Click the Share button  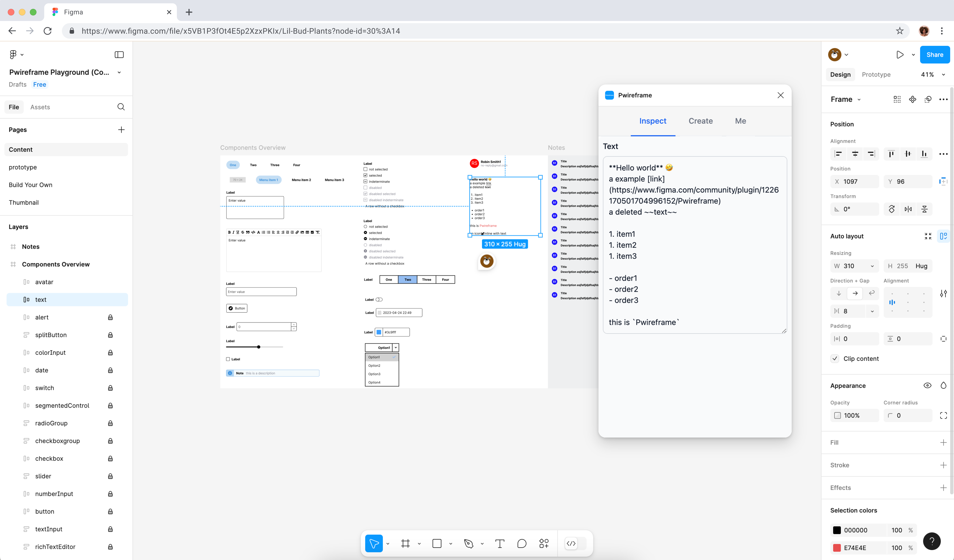935,54
